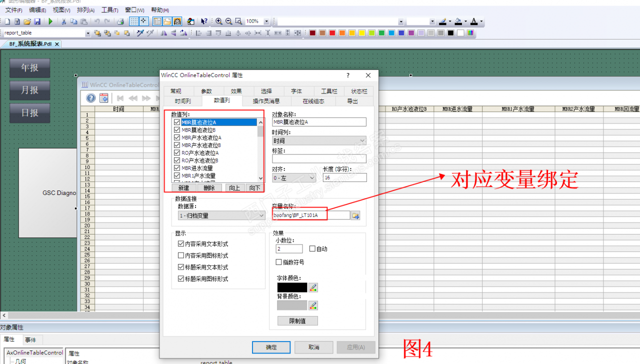Click the New file icon
This screenshot has height=364, width=640.
[x=7, y=21]
